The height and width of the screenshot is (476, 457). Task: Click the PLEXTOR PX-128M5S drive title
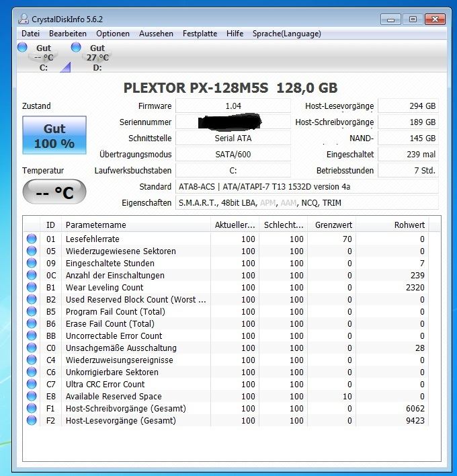coord(231,87)
